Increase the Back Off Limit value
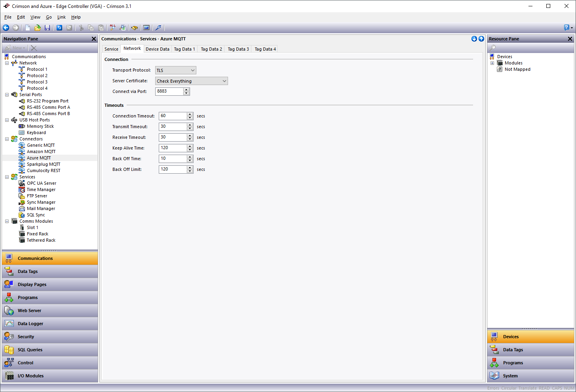 pos(190,167)
